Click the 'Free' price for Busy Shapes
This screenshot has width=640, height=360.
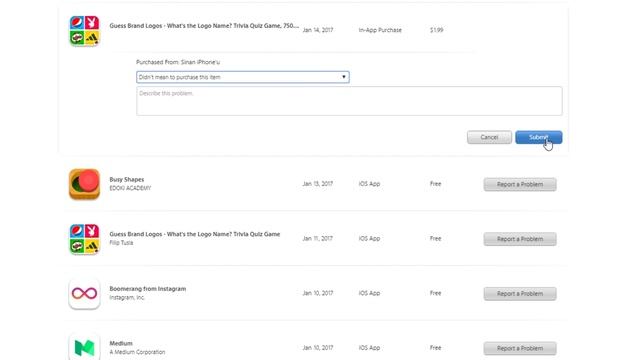pos(436,184)
